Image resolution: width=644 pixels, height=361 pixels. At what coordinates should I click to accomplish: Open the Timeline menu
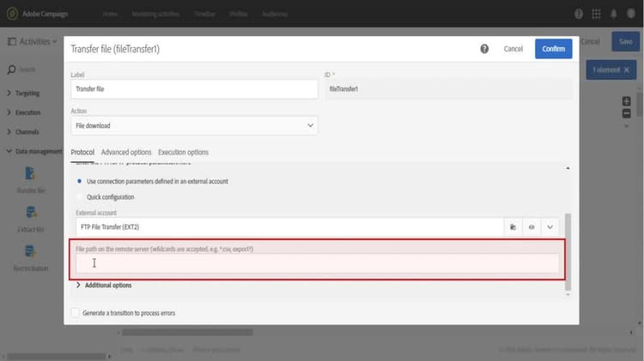point(204,14)
